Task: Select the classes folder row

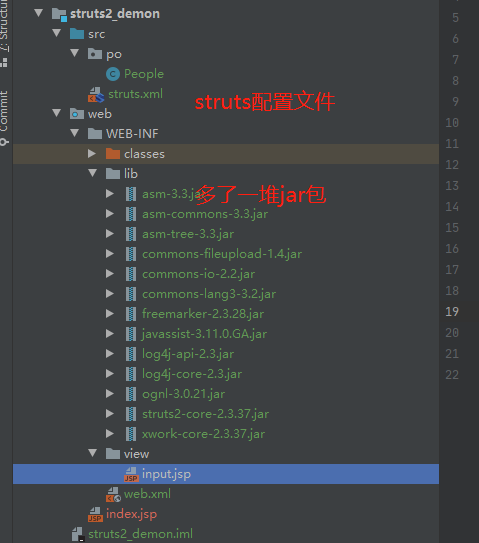Action: coord(226,154)
